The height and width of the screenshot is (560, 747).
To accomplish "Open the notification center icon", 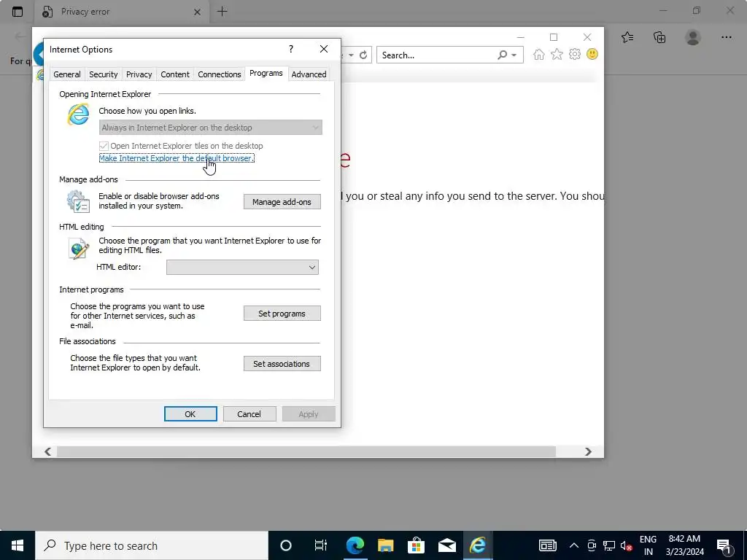I will [x=724, y=545].
